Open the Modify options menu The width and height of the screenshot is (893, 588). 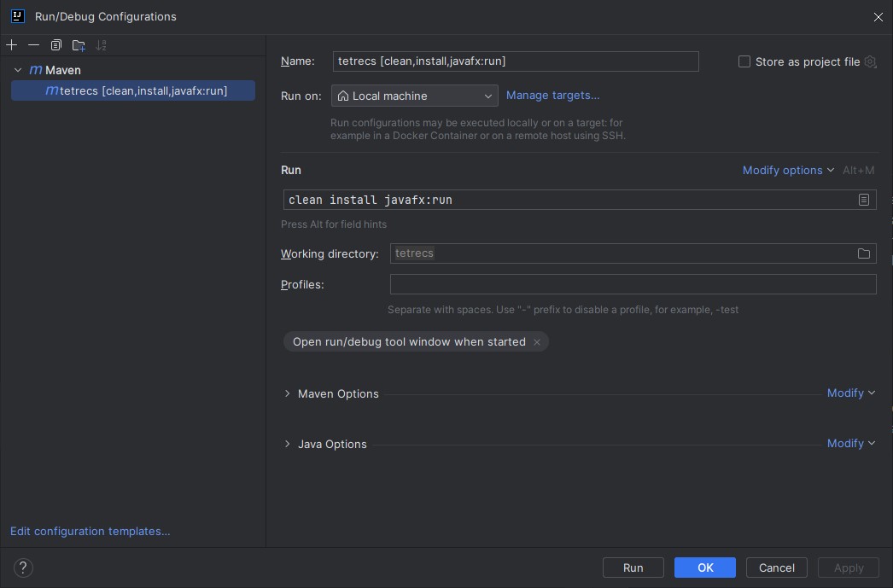(785, 170)
